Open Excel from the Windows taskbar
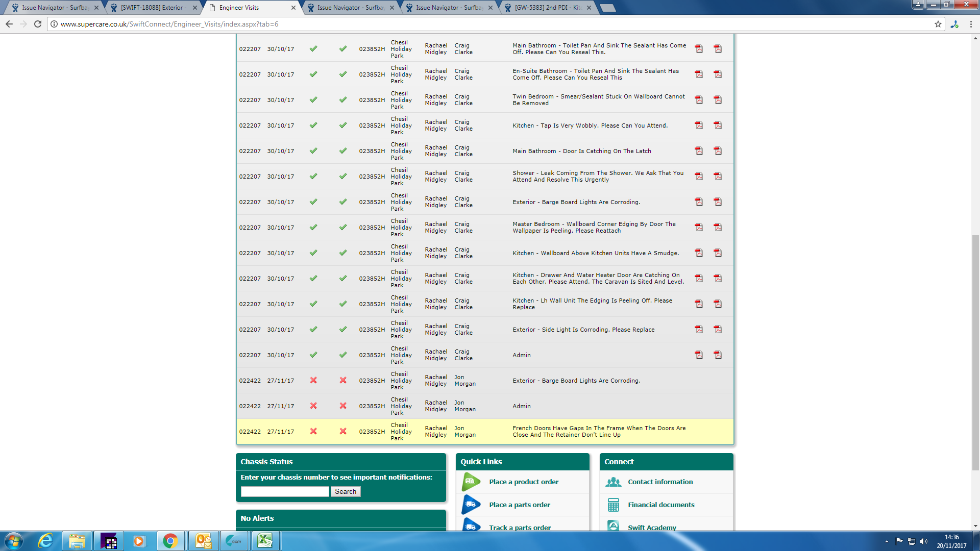This screenshot has height=551, width=980. tap(265, 540)
